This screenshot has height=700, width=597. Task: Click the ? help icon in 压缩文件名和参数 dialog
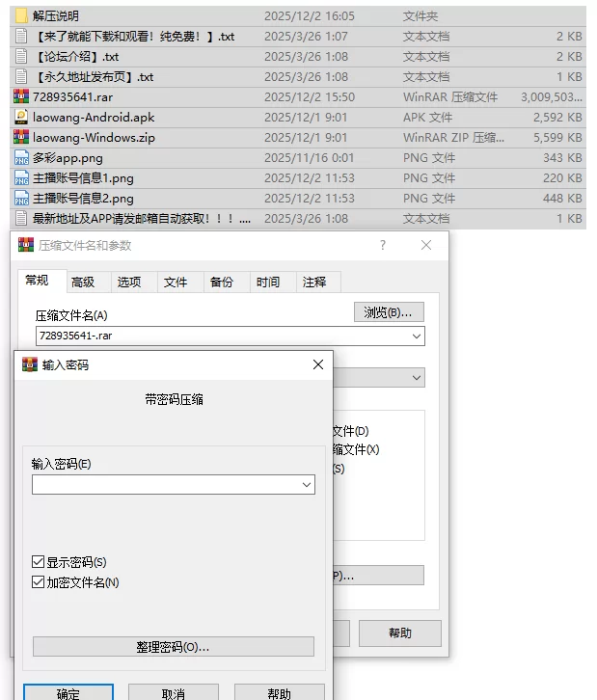point(383,245)
